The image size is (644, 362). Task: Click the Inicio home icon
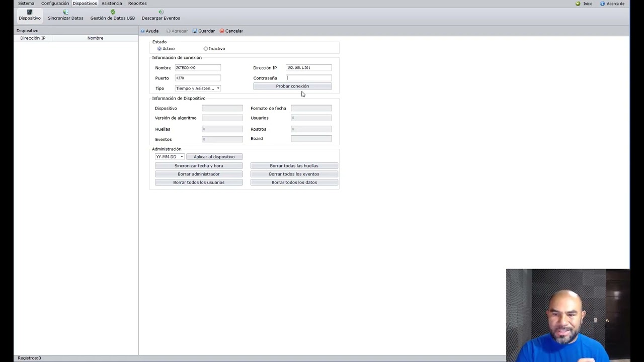tap(578, 4)
